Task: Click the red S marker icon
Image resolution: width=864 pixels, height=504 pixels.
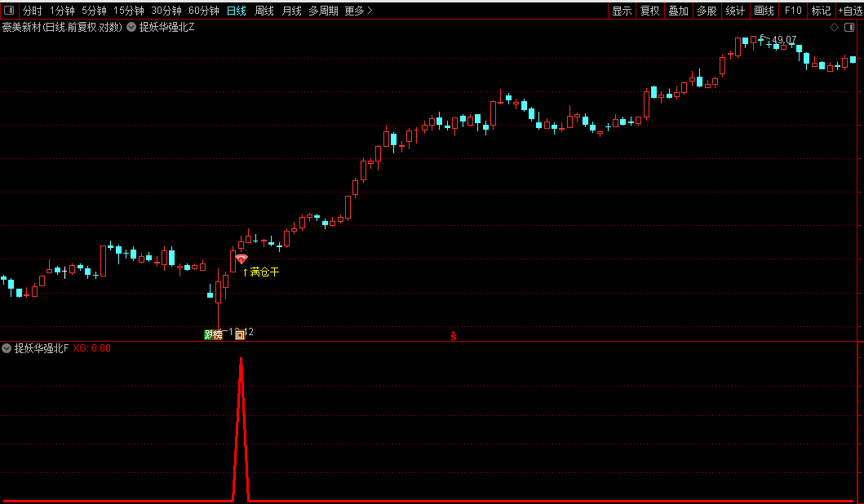Action: click(x=453, y=336)
